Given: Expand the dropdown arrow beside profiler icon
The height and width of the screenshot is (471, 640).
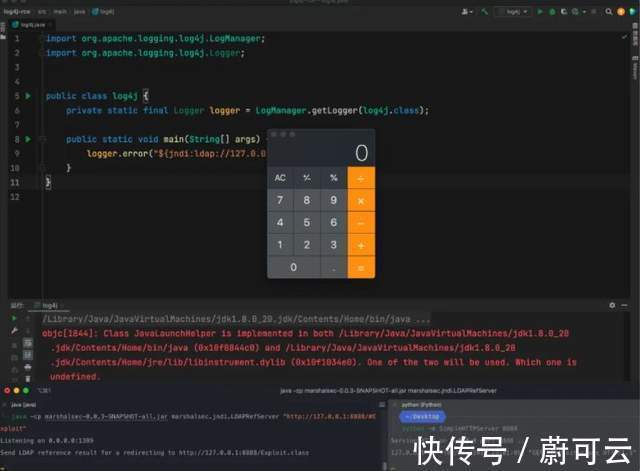Looking at the screenshot, I should click(x=584, y=12).
